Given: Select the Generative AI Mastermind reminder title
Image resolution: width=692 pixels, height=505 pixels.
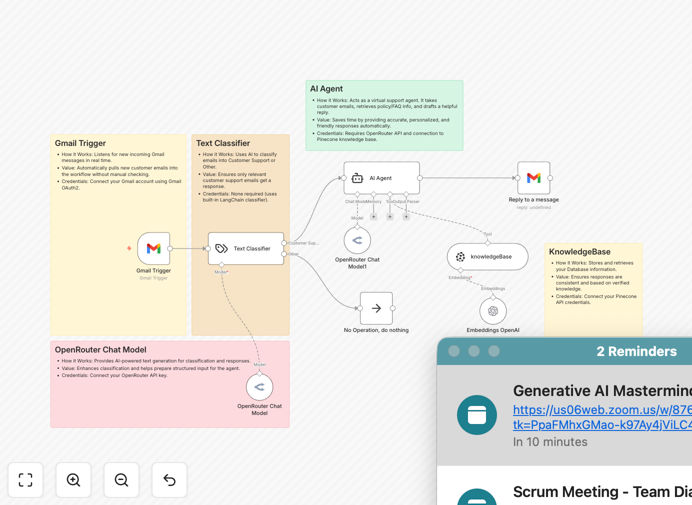Looking at the screenshot, I should coord(602,391).
